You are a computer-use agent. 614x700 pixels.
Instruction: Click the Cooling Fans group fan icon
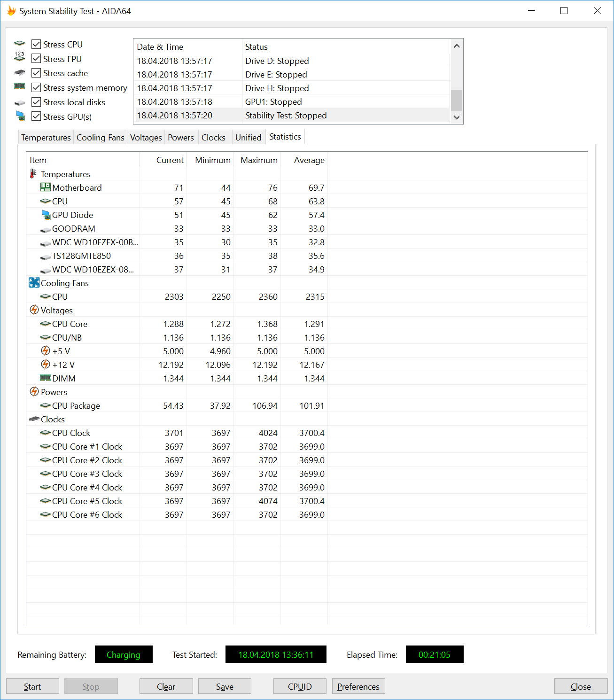(34, 282)
